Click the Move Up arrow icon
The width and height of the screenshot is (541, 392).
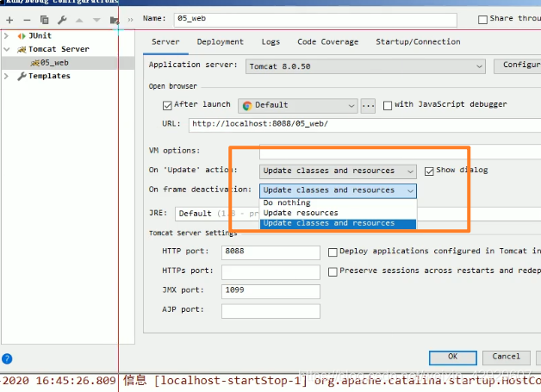point(79,20)
